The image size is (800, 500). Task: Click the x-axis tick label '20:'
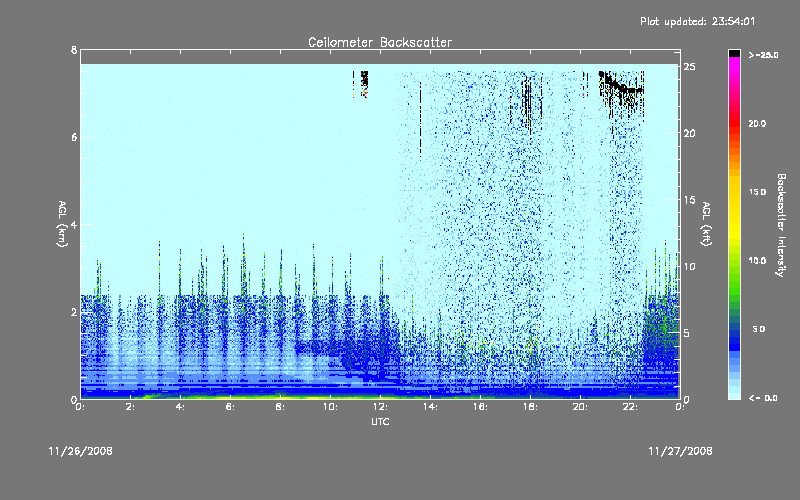point(580,407)
